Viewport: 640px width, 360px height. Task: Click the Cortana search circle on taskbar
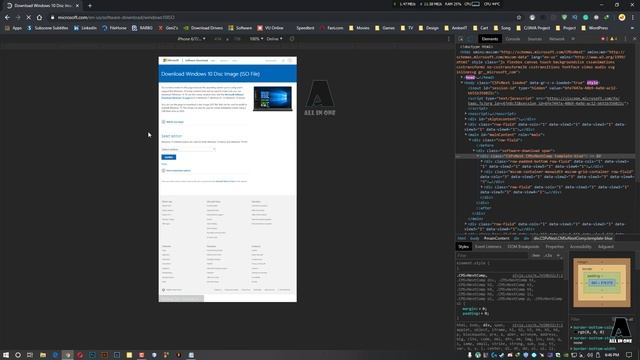(18, 355)
